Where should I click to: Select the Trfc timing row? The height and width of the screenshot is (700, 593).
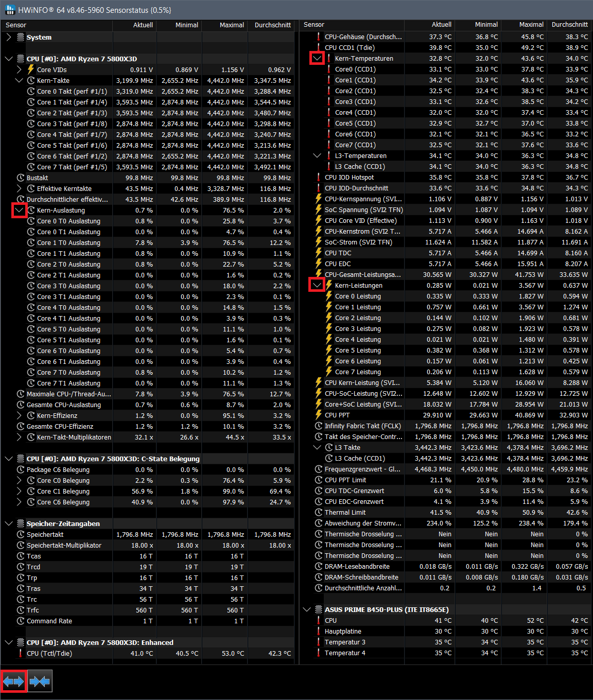(x=148, y=610)
